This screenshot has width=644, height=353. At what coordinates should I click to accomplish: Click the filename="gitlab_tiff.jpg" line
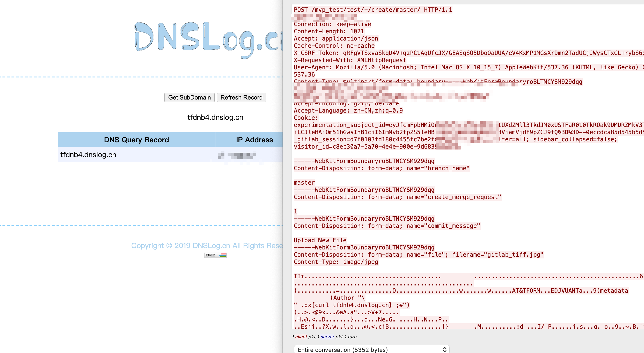coord(418,255)
